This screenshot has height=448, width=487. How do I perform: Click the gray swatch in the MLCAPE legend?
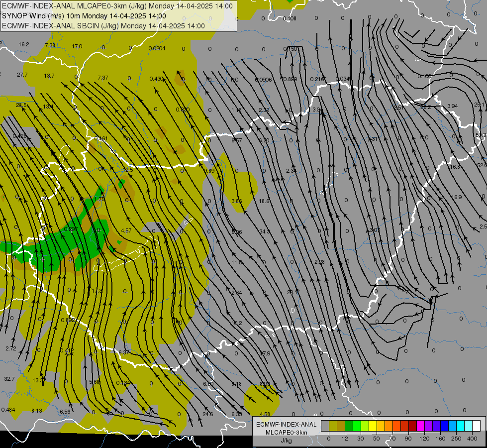[x=325, y=426]
